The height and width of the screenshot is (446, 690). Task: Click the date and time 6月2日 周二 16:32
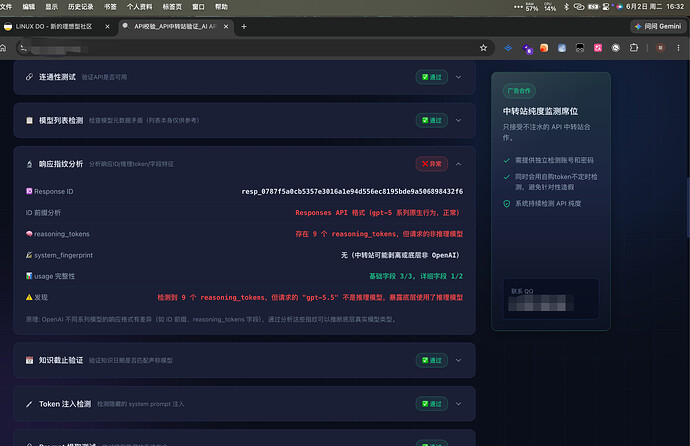click(655, 7)
